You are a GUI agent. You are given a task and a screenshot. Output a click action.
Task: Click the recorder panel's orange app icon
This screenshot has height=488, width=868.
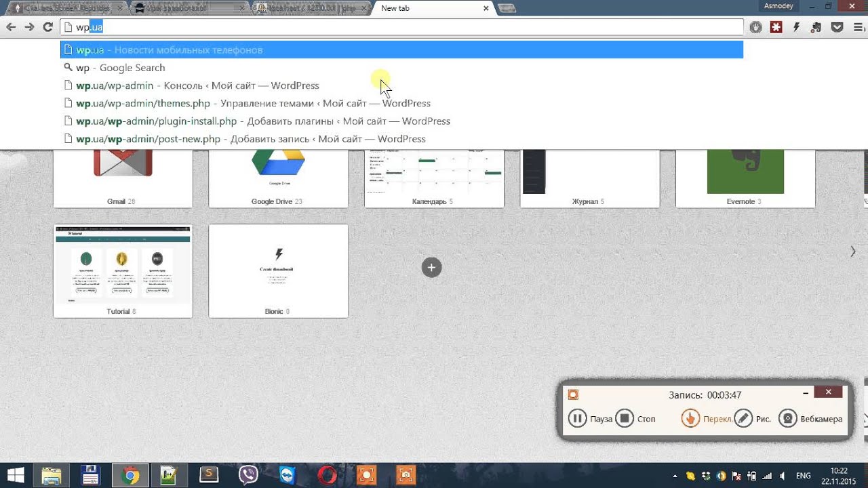pos(573,394)
